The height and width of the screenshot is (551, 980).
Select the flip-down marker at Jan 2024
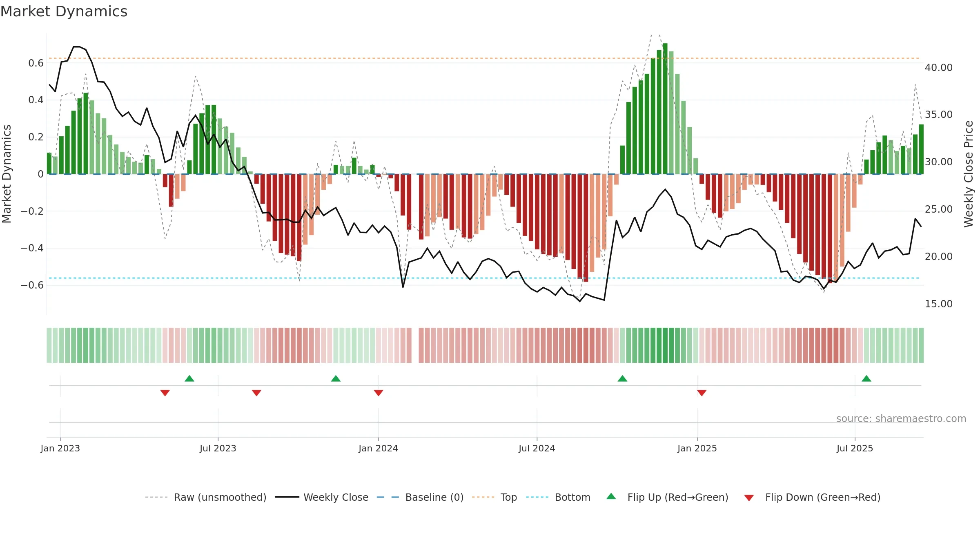[x=379, y=393]
